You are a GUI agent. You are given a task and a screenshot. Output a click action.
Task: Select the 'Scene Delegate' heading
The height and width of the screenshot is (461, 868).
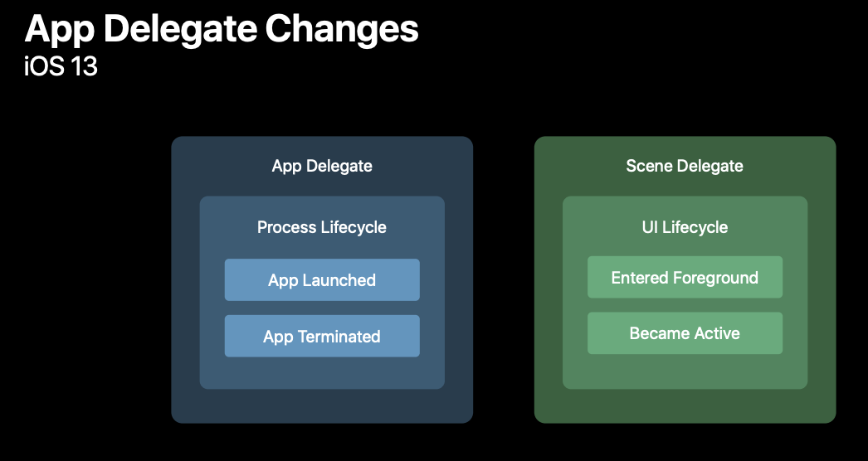pyautogui.click(x=685, y=166)
